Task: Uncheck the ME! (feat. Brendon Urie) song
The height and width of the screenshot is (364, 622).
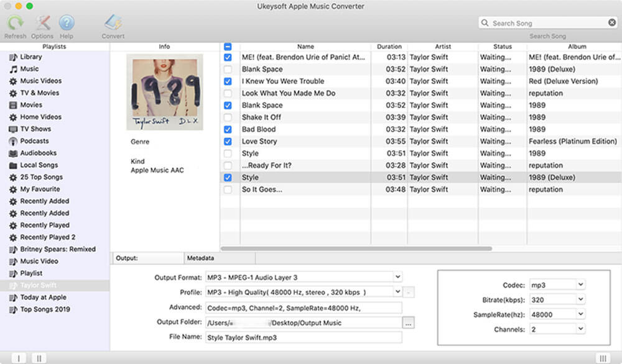Action: [228, 57]
